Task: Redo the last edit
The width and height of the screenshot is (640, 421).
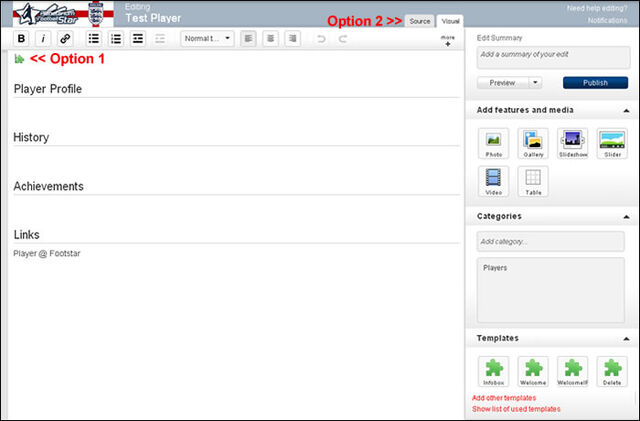Action: point(343,39)
